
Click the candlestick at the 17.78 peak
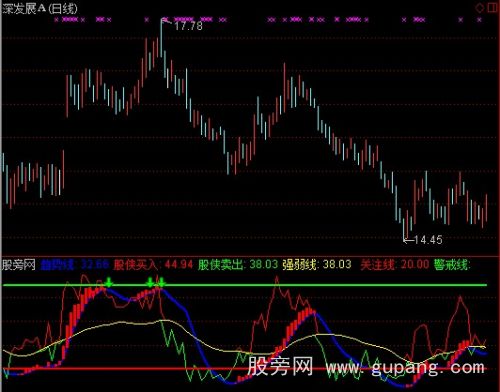click(x=161, y=38)
